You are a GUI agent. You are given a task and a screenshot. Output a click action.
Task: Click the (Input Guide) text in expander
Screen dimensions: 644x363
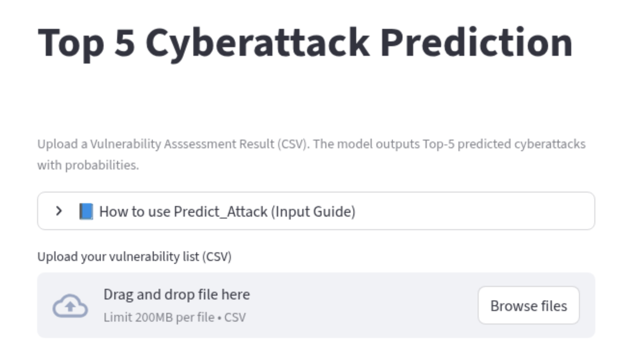pyautogui.click(x=313, y=211)
